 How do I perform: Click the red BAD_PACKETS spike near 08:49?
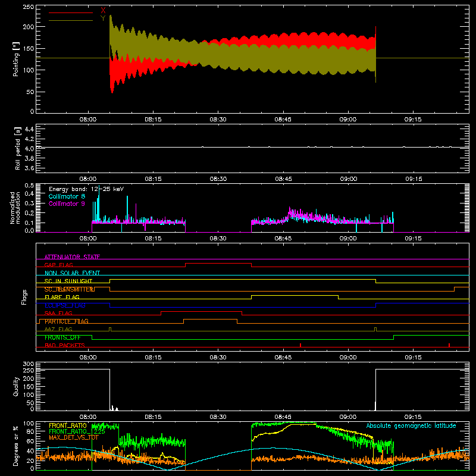click(300, 345)
